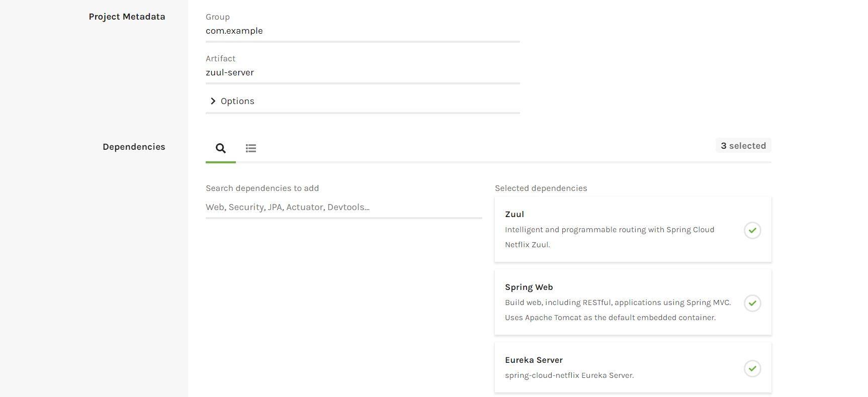Select the Spring Web dependency title
This screenshot has height=397, width=868.
click(529, 287)
